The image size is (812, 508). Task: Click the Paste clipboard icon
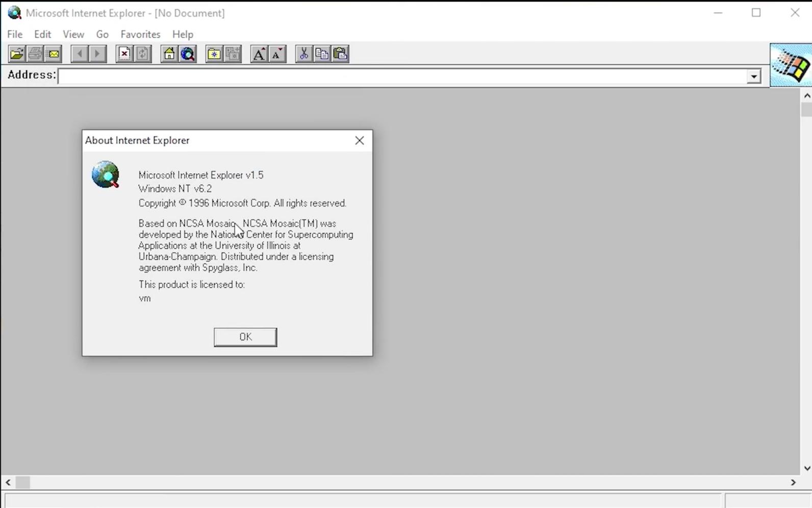340,54
